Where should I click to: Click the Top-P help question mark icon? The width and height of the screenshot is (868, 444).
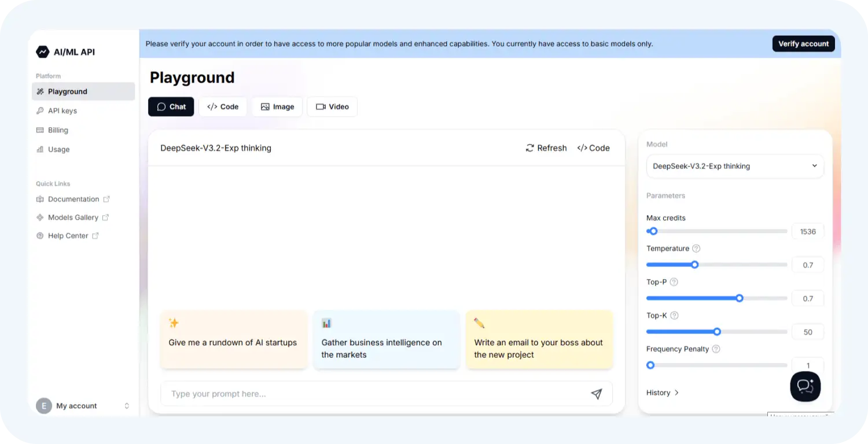pos(674,282)
